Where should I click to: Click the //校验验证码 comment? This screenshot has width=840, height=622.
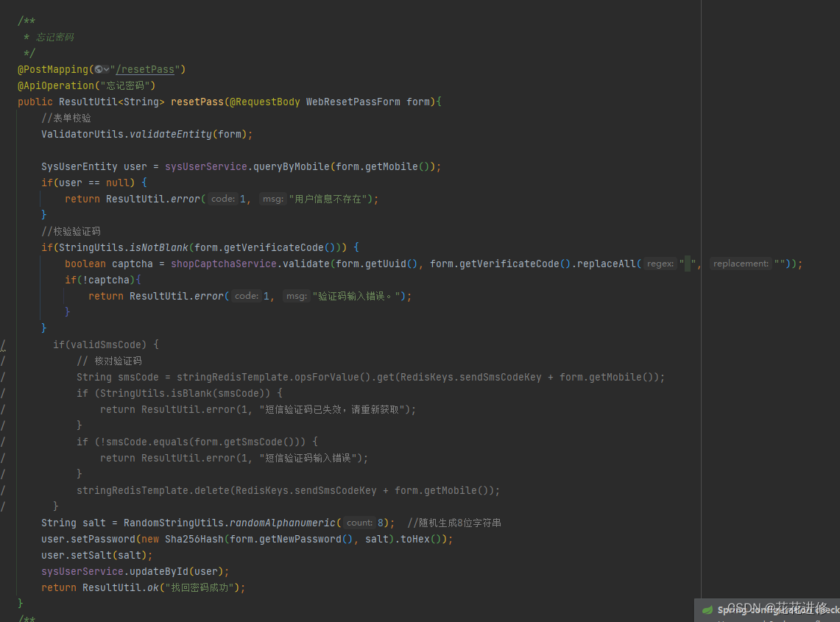(71, 231)
